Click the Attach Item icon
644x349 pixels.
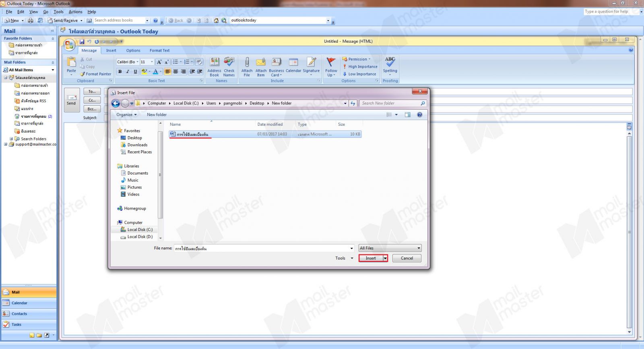pyautogui.click(x=261, y=62)
